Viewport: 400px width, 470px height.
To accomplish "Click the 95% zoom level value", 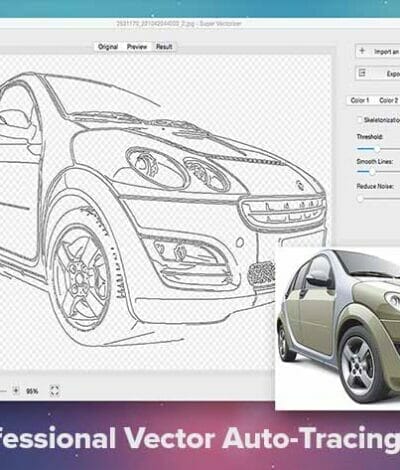I will (x=32, y=391).
